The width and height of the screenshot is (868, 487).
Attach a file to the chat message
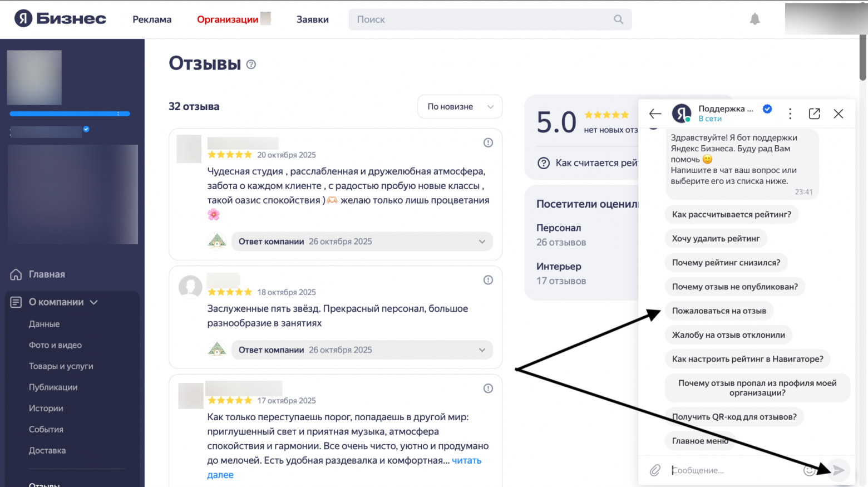655,470
